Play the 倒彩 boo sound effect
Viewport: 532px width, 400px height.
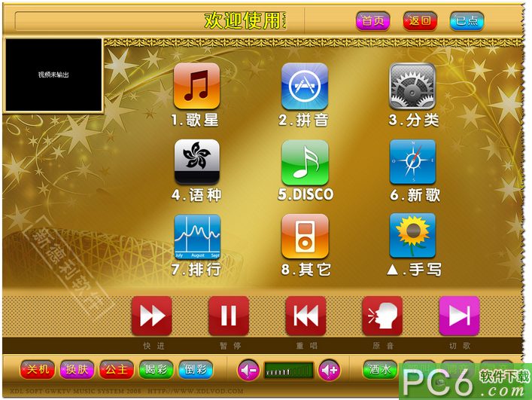click(x=196, y=369)
